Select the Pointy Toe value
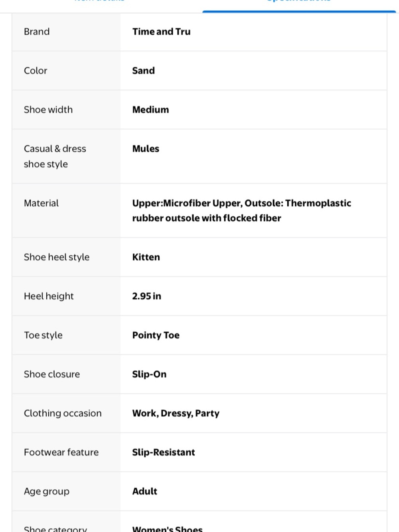 (x=156, y=335)
